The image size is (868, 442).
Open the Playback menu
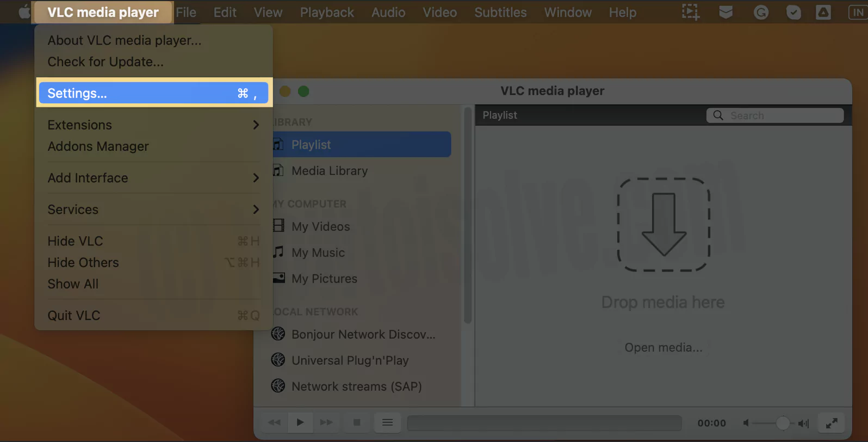(x=327, y=12)
